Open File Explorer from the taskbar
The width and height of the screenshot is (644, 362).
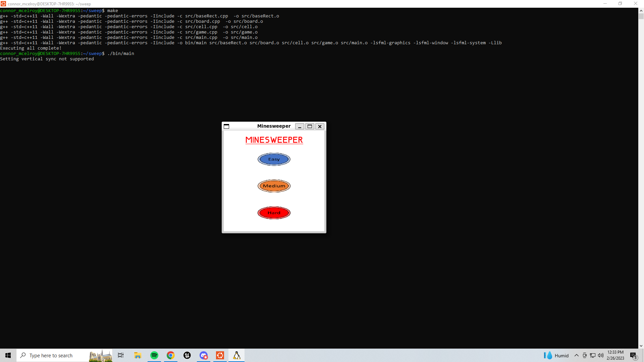138,355
